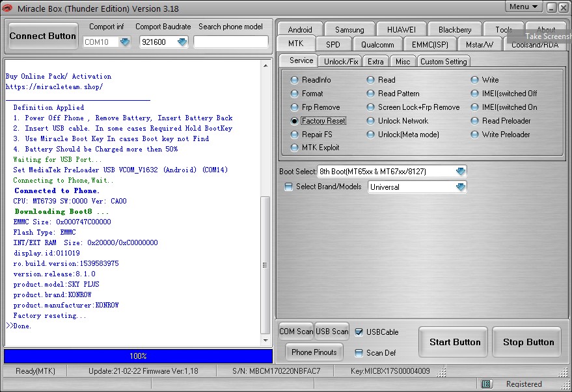
Task: Click the Phone Pinouts button
Action: (x=314, y=352)
